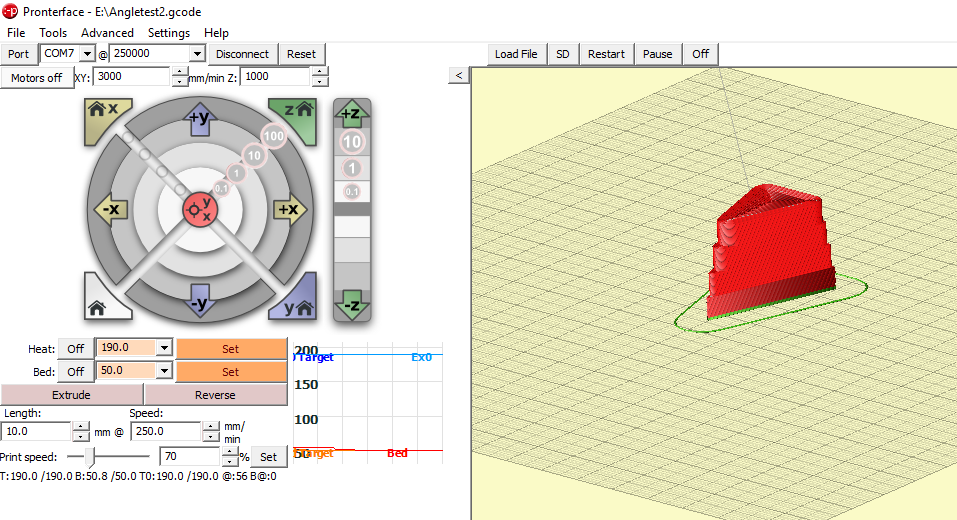Open Help menu
Viewport: 957px width, 520px height.
216,33
